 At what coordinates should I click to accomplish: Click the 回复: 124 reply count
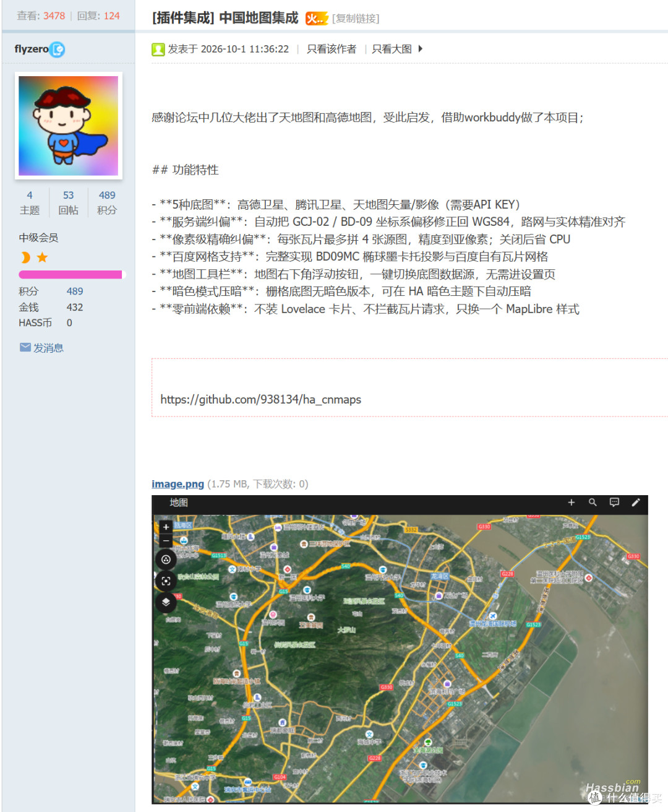click(x=98, y=16)
